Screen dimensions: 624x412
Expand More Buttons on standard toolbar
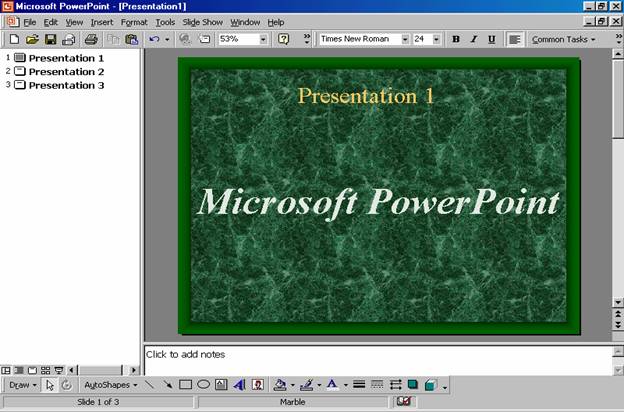click(x=307, y=39)
